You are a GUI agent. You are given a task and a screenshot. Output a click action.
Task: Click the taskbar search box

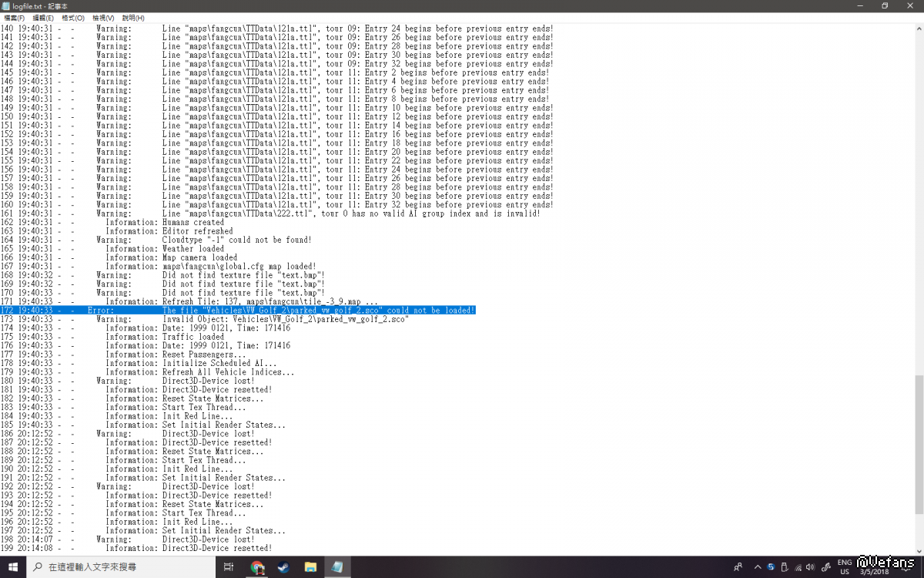click(x=120, y=566)
